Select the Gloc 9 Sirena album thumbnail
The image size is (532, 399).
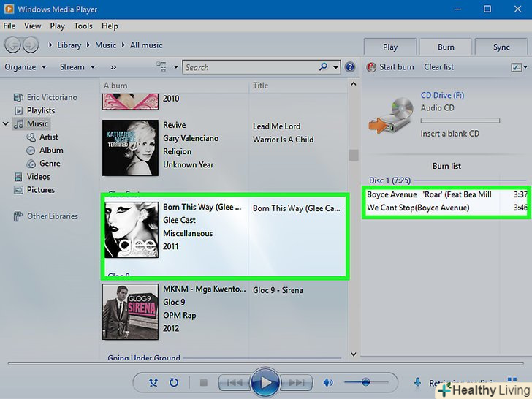[x=131, y=311]
